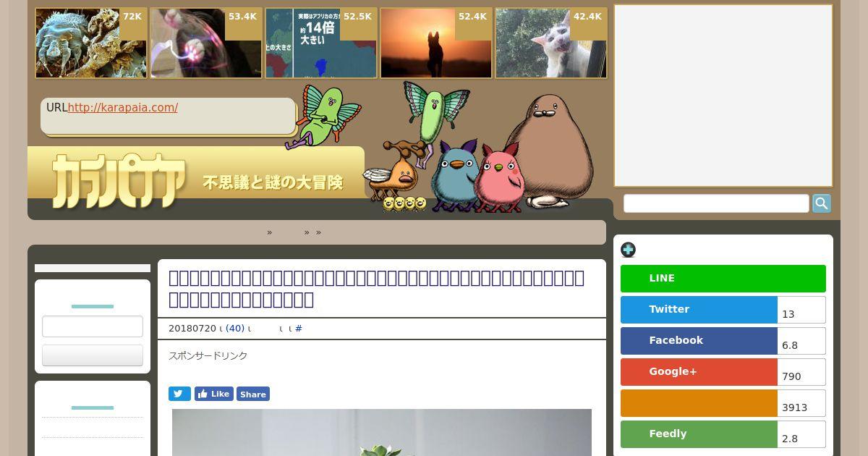Subscribe using the Feedly button
The height and width of the screenshot is (456, 868).
699,434
